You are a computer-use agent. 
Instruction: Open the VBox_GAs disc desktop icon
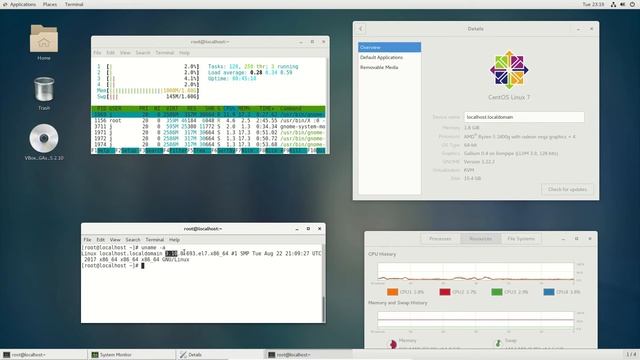point(44,139)
